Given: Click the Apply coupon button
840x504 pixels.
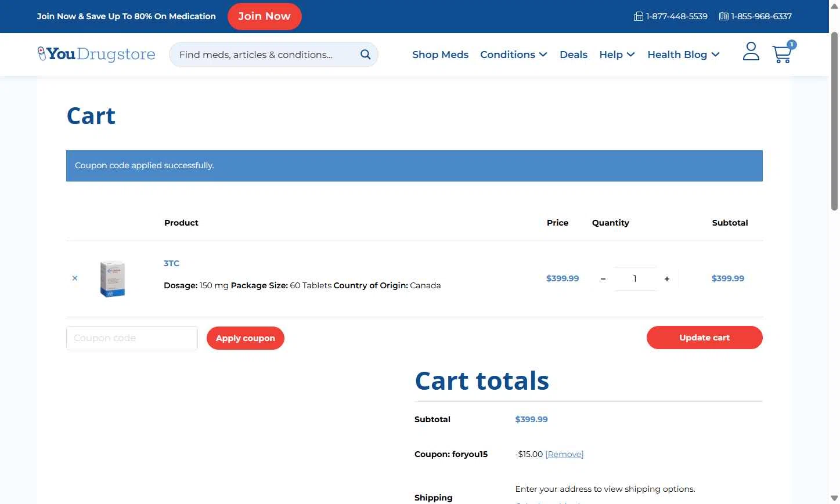Looking at the screenshot, I should point(246,338).
